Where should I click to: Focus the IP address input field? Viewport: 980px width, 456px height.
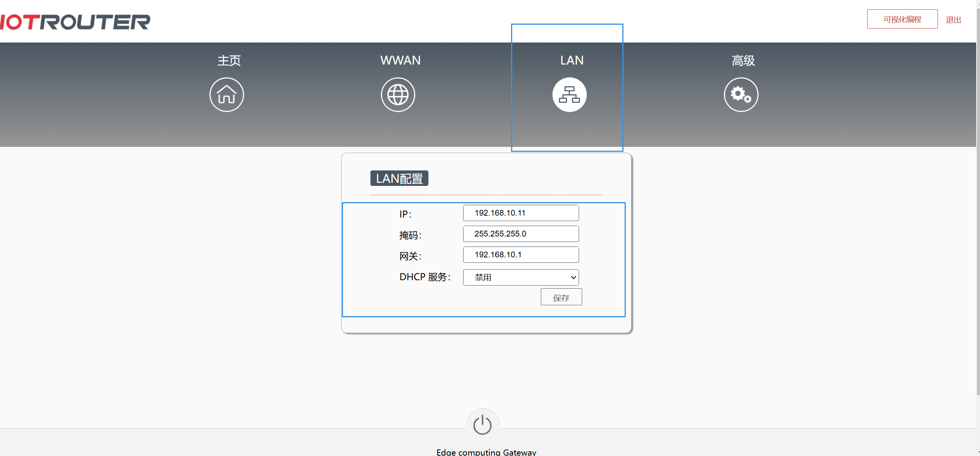520,213
